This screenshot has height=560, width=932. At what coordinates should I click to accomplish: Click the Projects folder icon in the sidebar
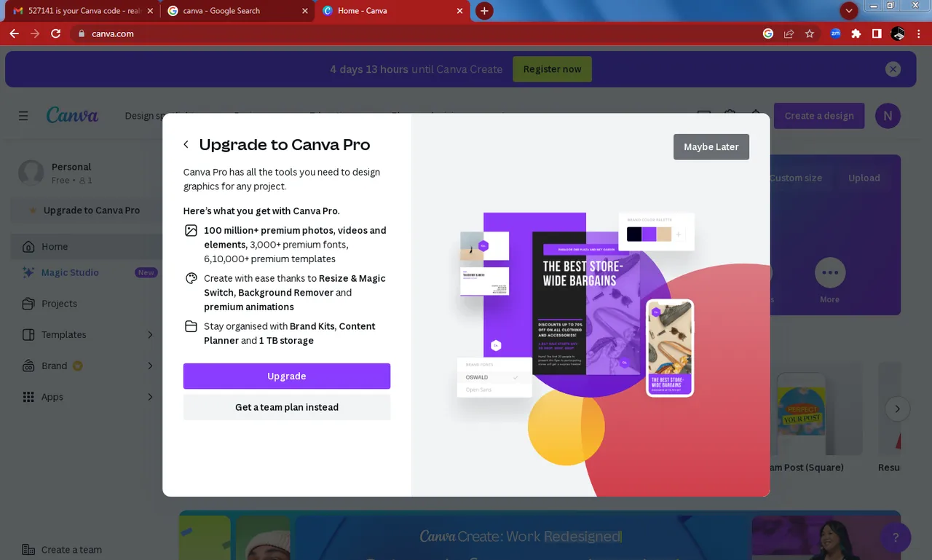coord(28,304)
